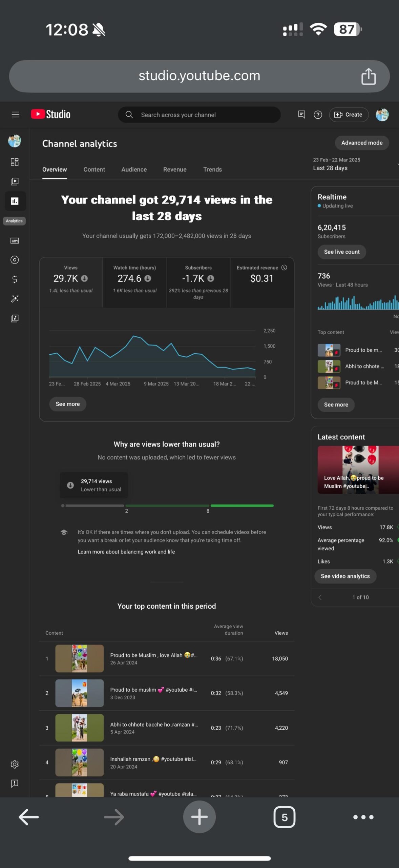The image size is (399, 868).
Task: Open the comments panel icon in header
Action: point(301,115)
